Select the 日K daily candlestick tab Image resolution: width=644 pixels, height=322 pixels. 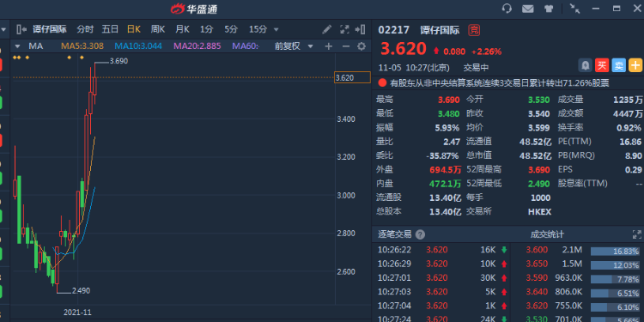point(134,29)
